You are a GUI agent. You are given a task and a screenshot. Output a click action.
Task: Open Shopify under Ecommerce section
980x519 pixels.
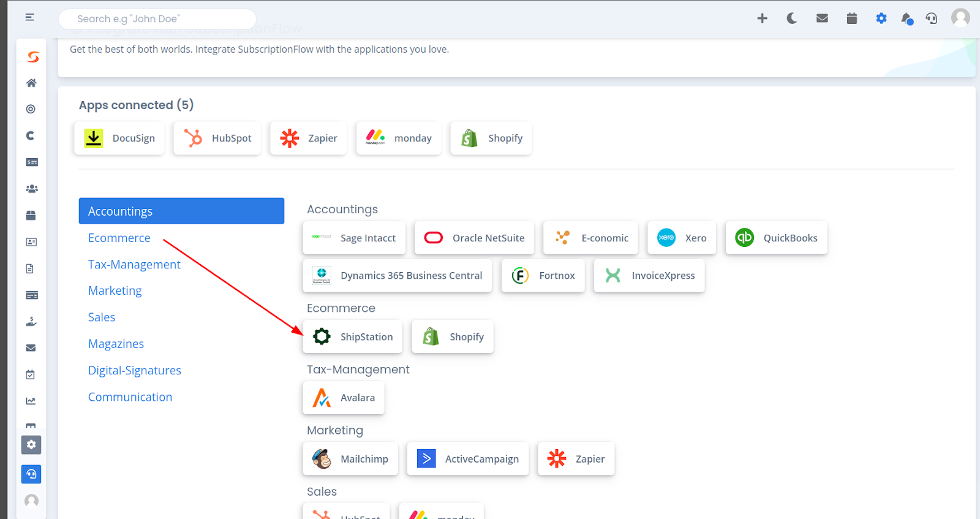pos(453,336)
